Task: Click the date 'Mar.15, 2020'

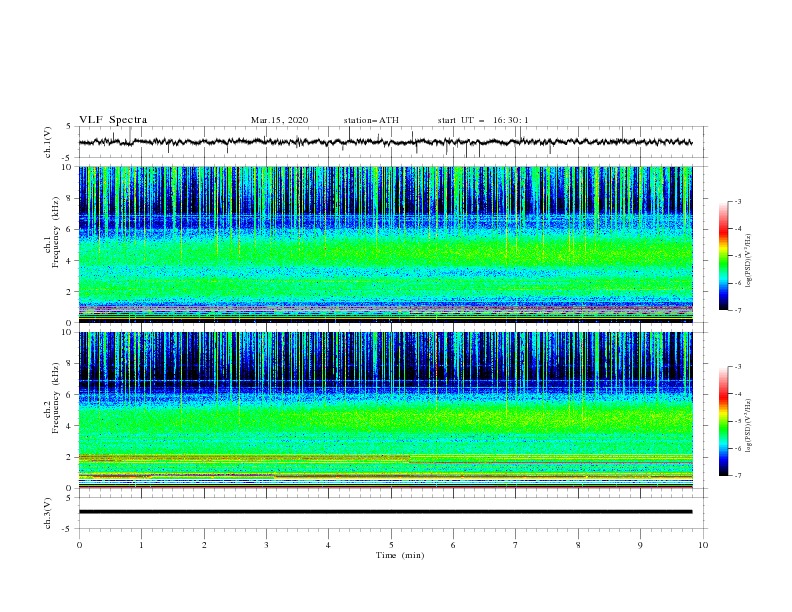Action: [x=279, y=120]
